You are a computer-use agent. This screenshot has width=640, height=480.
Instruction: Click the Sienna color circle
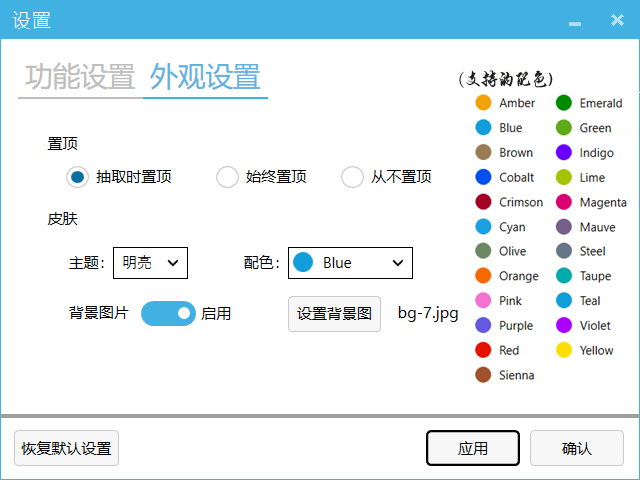pos(483,375)
